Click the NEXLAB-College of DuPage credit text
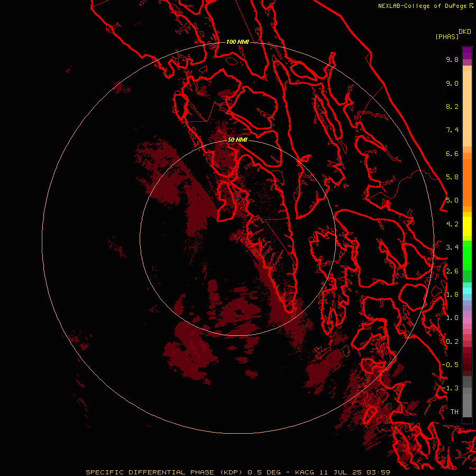Viewport: 476px width, 476px height. pyautogui.click(x=423, y=6)
